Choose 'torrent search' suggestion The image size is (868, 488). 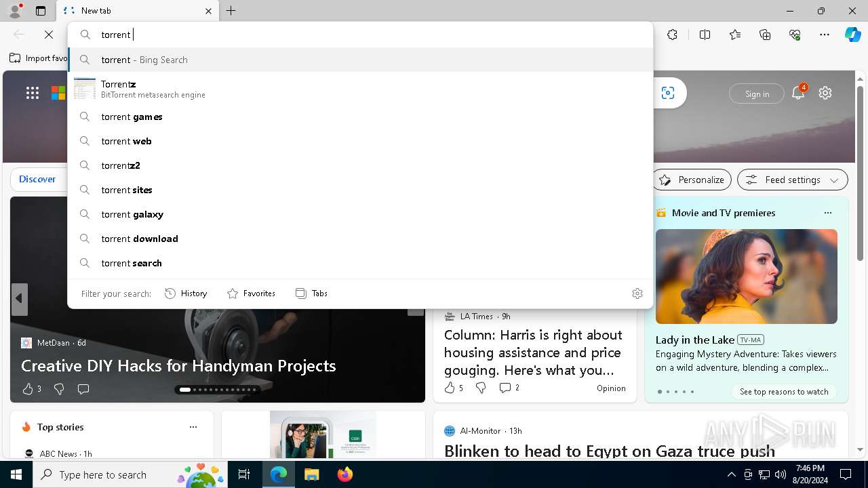(360, 263)
